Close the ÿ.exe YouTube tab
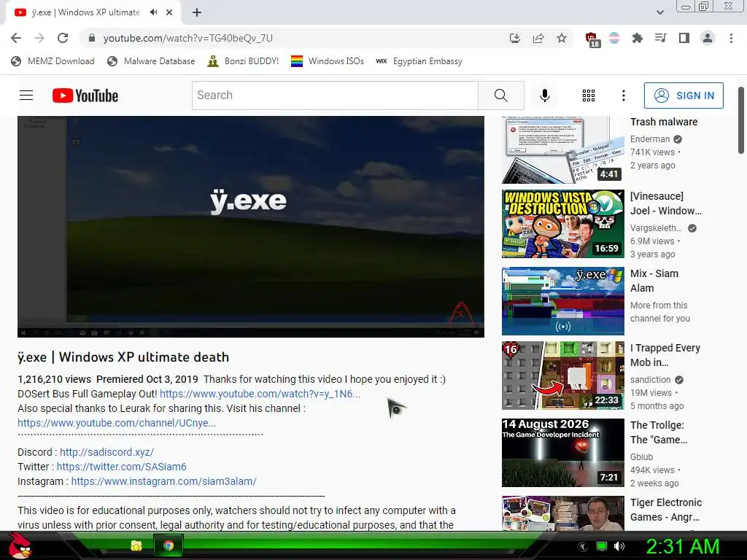Image resolution: width=747 pixels, height=560 pixels. 169,12
